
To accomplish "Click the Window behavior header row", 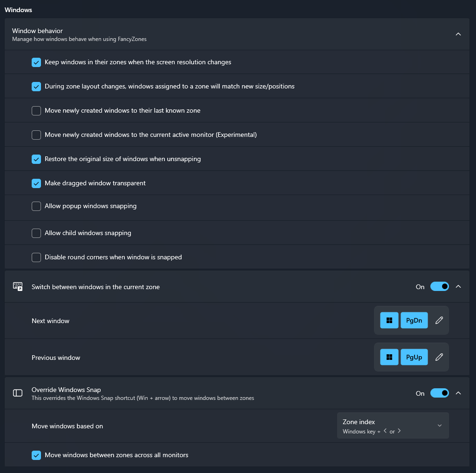I will (233, 34).
